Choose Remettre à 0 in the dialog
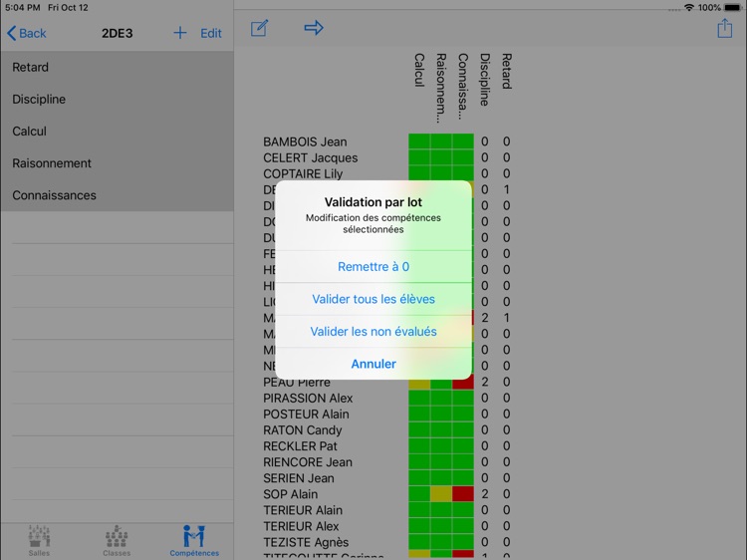This screenshot has height=560, width=747. 373,266
